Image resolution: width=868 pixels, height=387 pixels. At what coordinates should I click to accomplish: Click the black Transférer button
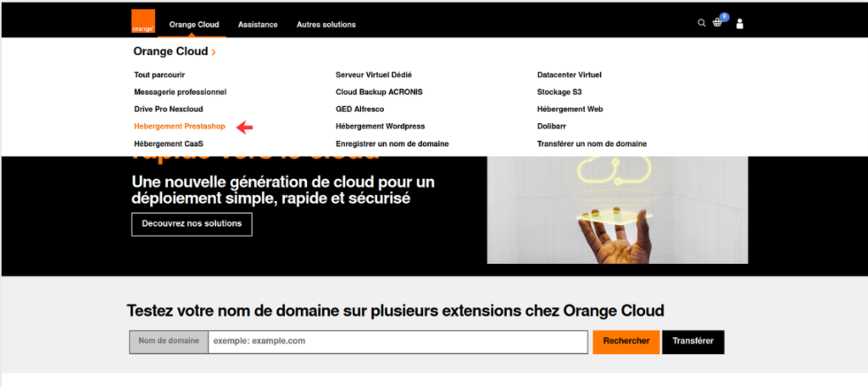click(x=693, y=341)
